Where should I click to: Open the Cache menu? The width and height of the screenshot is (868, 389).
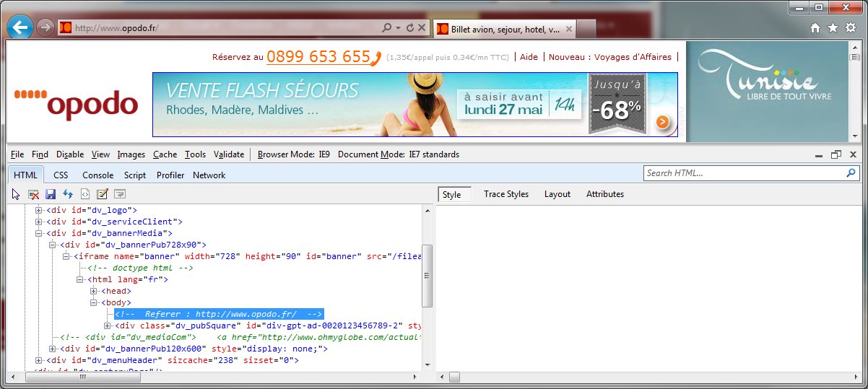pyautogui.click(x=165, y=154)
